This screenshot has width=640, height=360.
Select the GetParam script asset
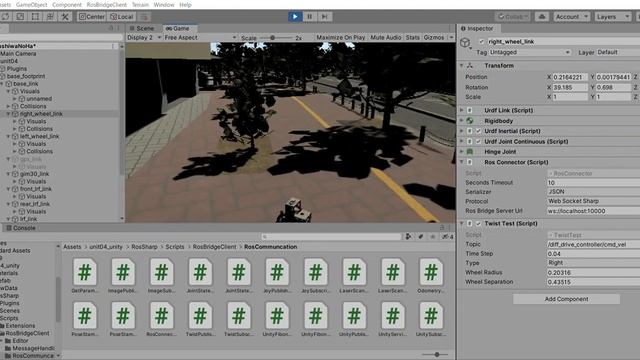pyautogui.click(x=84, y=276)
